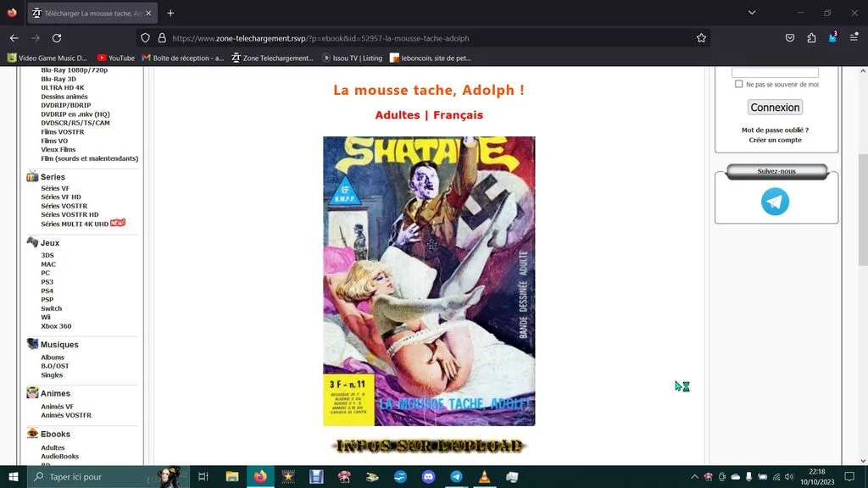Open Séries MULTI 4K UHD category
868x488 pixels.
75,224
